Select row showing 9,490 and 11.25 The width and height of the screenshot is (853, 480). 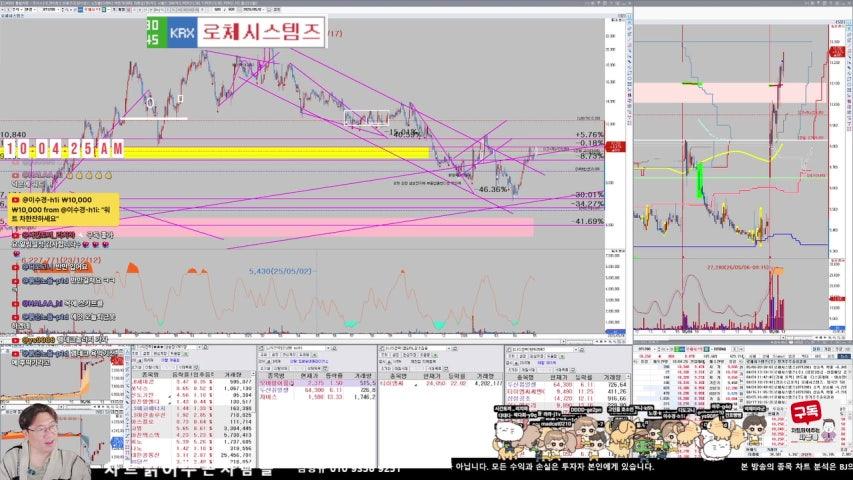(x=567, y=391)
